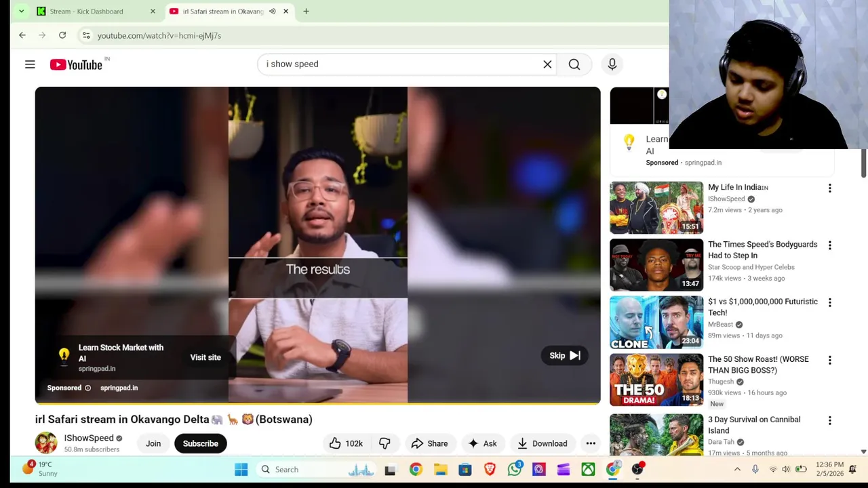Click Visit site on the ad overlay
The height and width of the screenshot is (488, 868).
coord(205,357)
